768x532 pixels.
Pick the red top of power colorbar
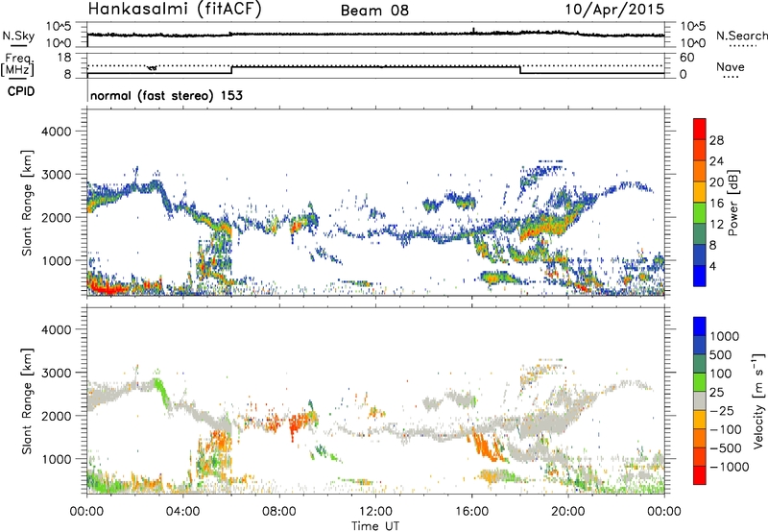coord(700,129)
